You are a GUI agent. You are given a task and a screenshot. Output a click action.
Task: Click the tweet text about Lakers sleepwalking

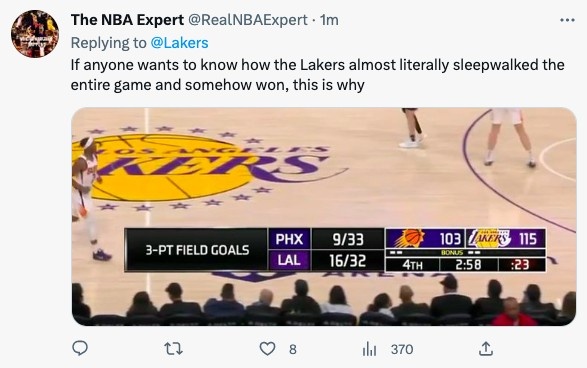[x=317, y=75]
